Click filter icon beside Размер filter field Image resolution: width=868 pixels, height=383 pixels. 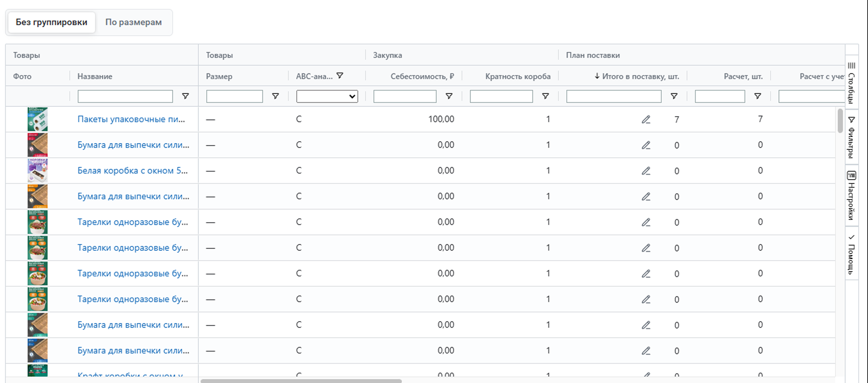pyautogui.click(x=275, y=96)
